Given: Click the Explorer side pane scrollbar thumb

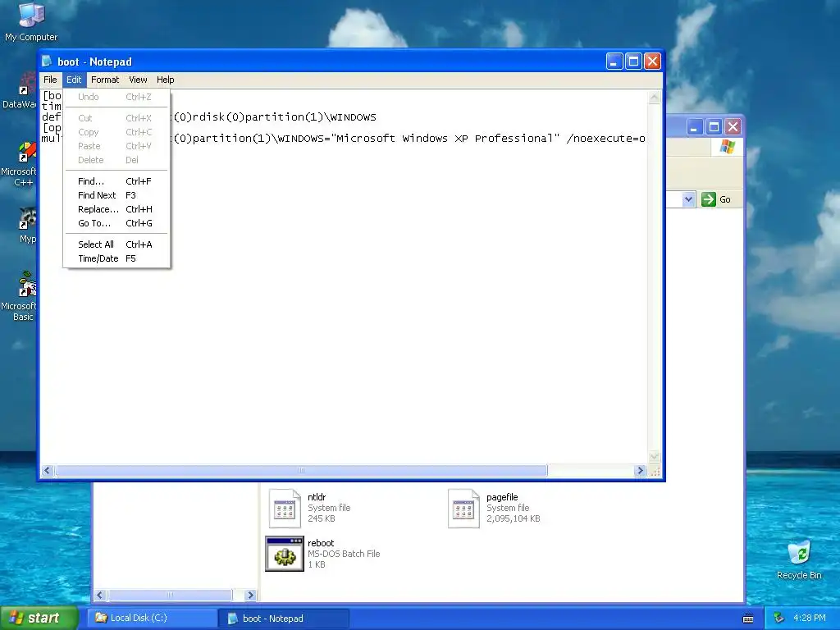Looking at the screenshot, I should coord(170,596).
